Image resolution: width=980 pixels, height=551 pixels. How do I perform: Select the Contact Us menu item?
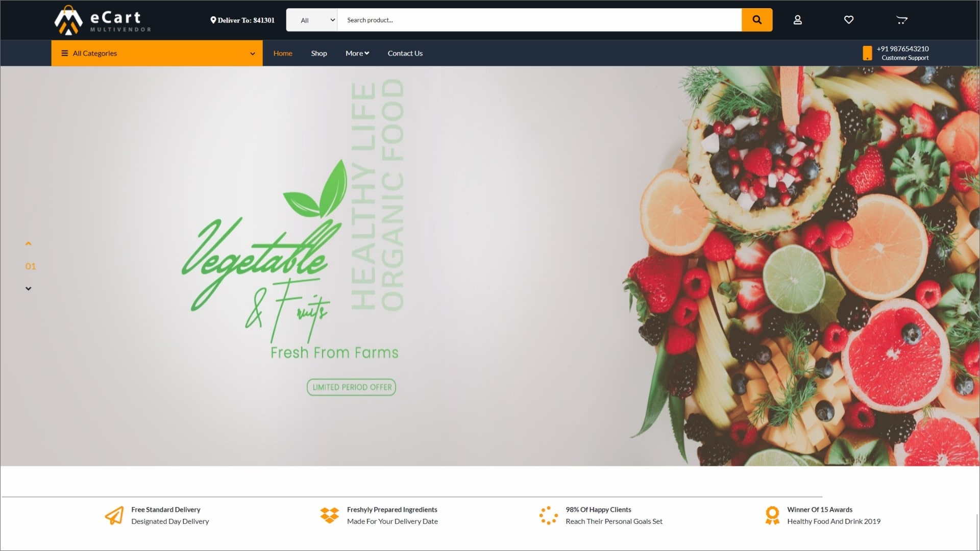click(x=405, y=53)
